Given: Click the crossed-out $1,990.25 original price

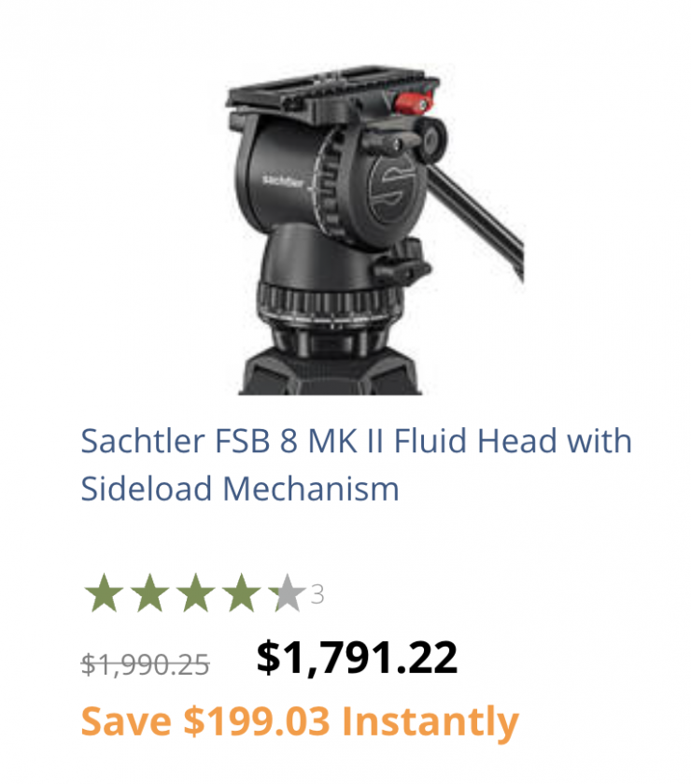Looking at the screenshot, I should pyautogui.click(x=145, y=665).
